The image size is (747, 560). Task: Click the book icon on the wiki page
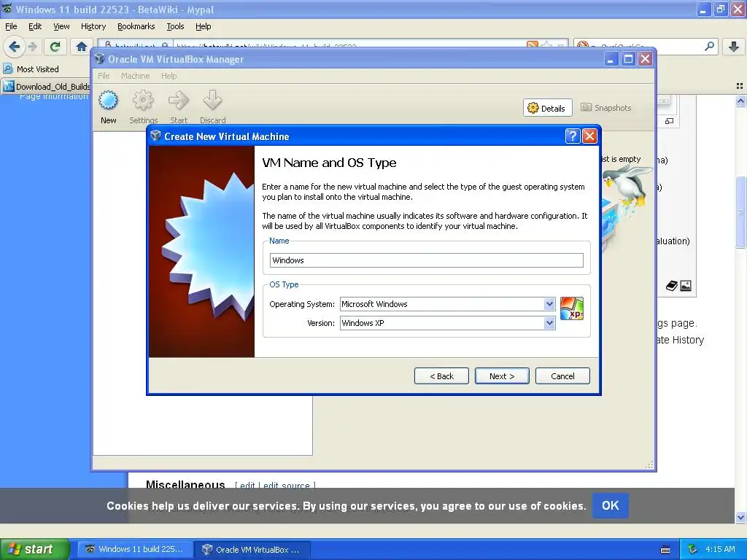[x=672, y=286]
